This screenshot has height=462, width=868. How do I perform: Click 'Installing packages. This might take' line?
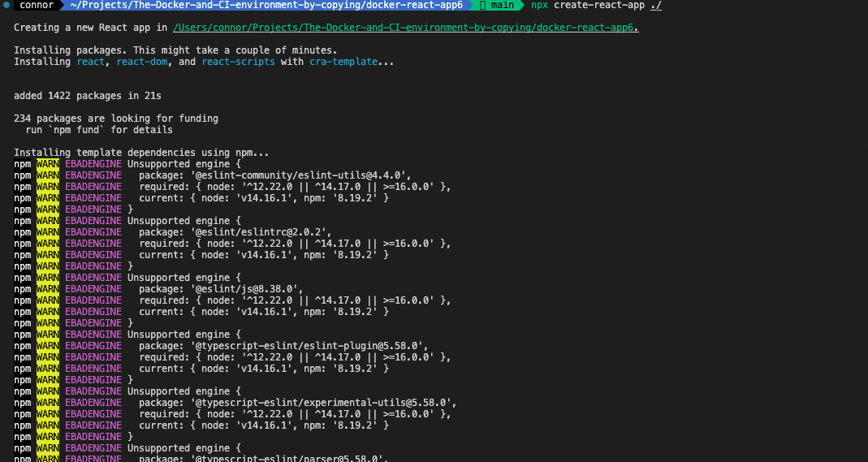click(175, 50)
